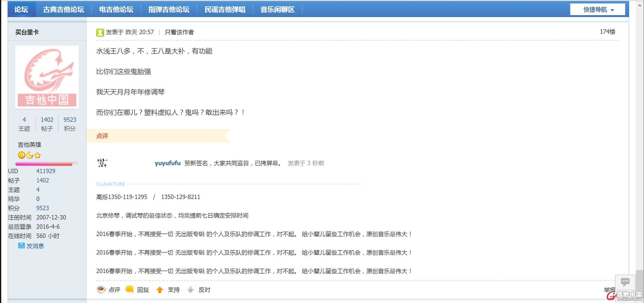Click the 只看该作者 link
The image size is (644, 303).
coord(179,32)
